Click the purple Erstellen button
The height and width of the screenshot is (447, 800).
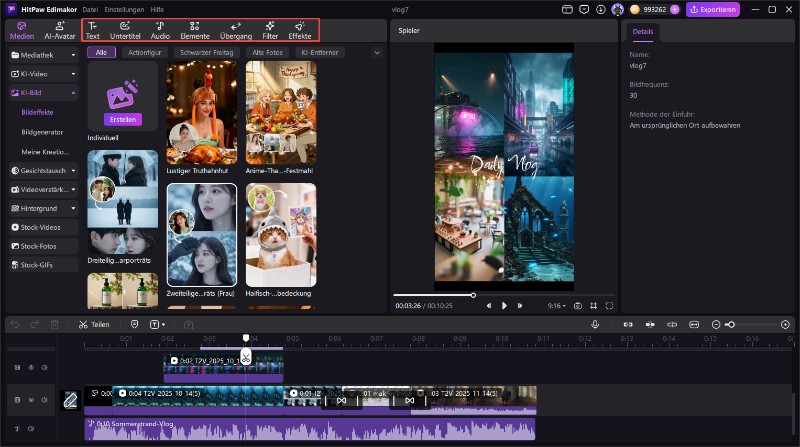[x=123, y=119]
